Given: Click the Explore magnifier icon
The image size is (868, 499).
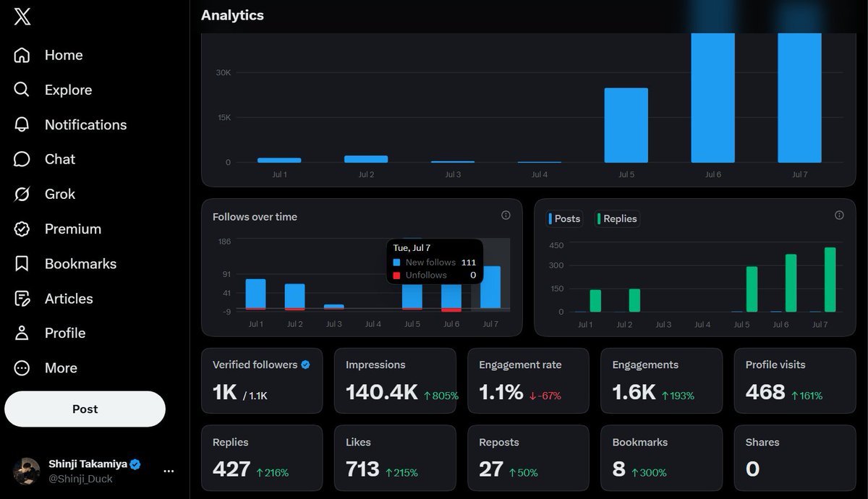Looking at the screenshot, I should coord(22,90).
